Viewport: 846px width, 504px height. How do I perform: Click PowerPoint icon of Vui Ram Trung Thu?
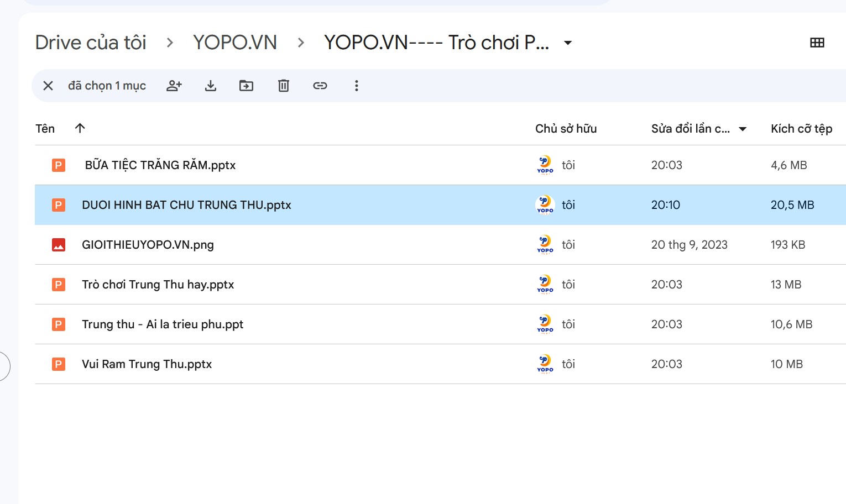(59, 364)
